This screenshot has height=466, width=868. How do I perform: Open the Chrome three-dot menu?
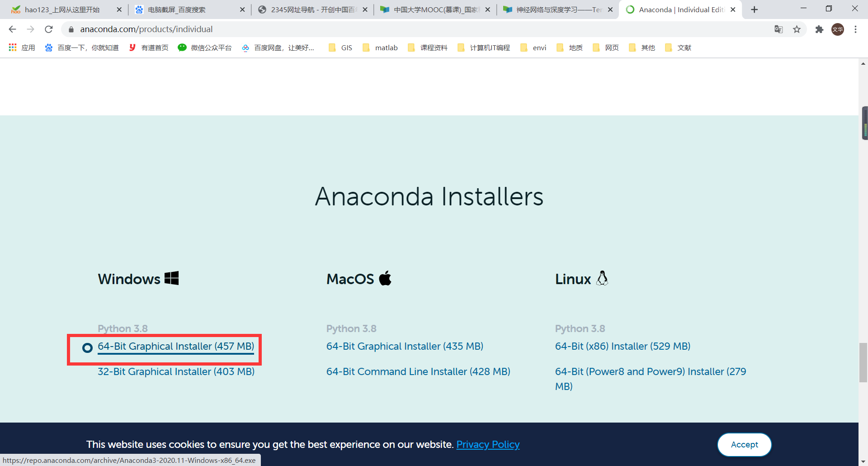(855, 29)
